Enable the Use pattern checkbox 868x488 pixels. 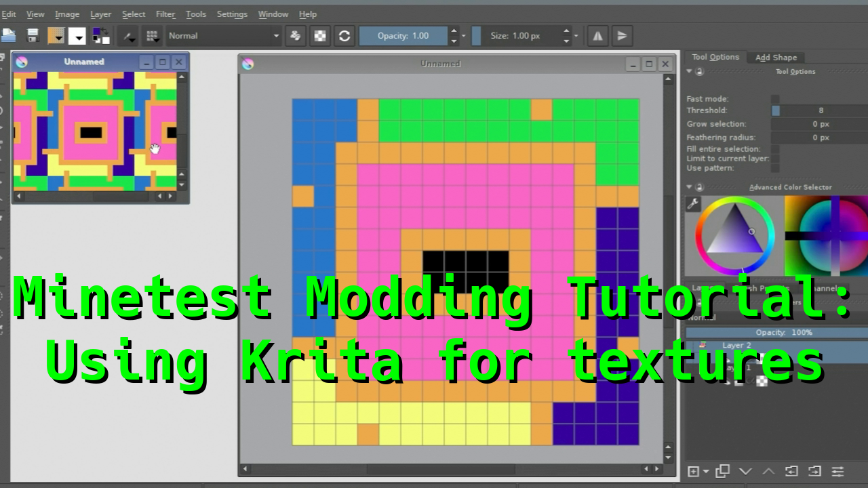tap(775, 168)
